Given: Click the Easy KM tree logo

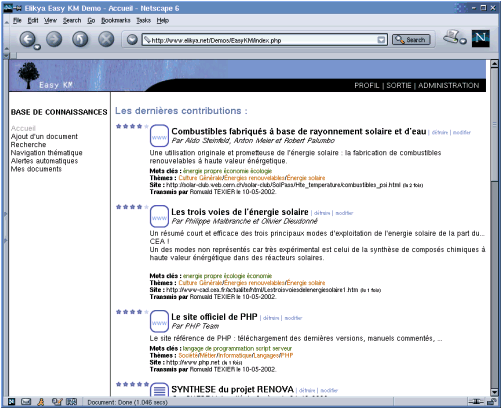Looking at the screenshot, I should pos(29,75).
